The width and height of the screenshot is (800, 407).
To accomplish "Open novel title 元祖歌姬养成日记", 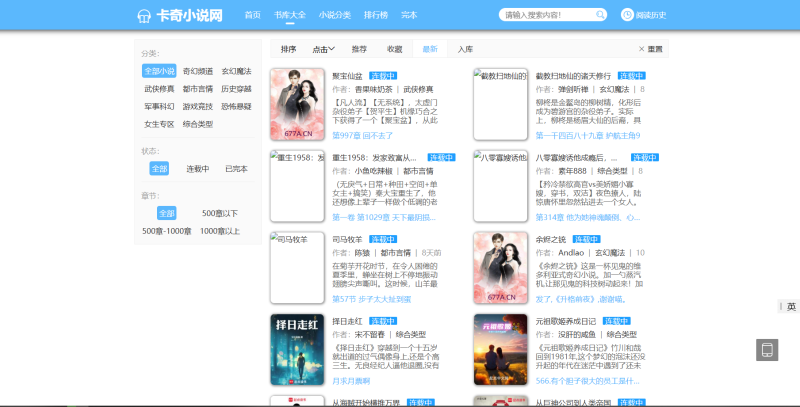I will (x=566, y=321).
